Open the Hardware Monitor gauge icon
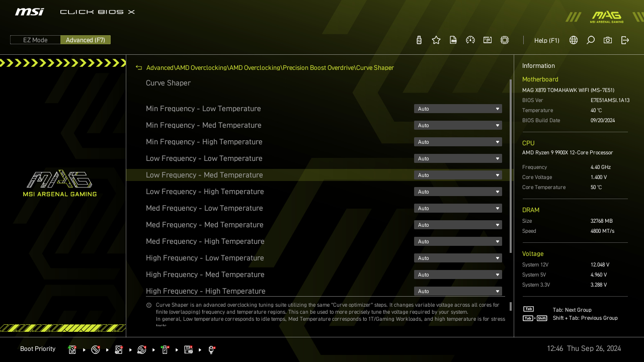Viewport: 644px width, 362px height. tap(470, 40)
